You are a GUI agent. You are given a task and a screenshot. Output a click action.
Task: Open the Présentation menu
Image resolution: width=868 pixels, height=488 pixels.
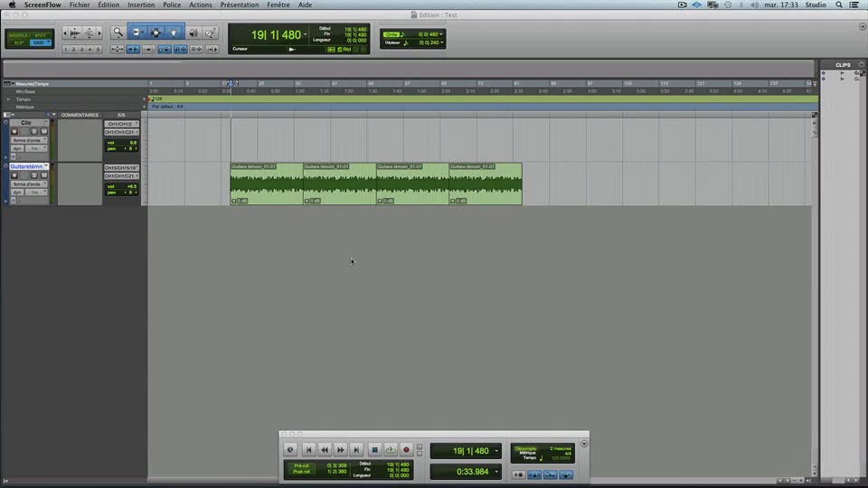coord(239,5)
